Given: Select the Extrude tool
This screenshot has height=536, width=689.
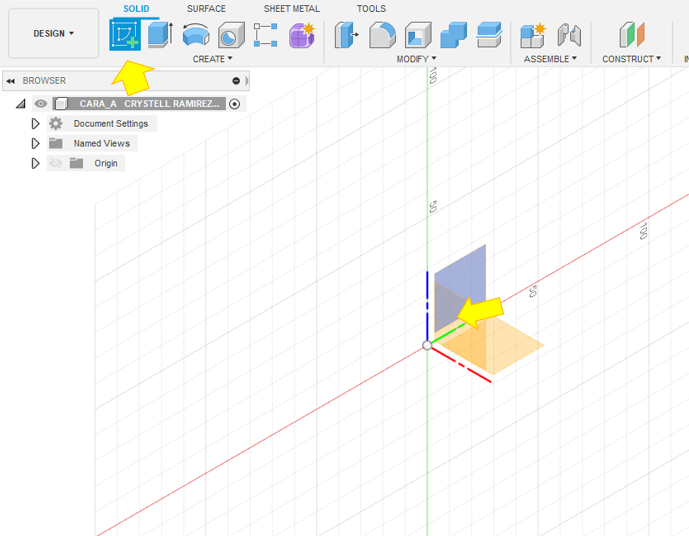Looking at the screenshot, I should pos(160,35).
